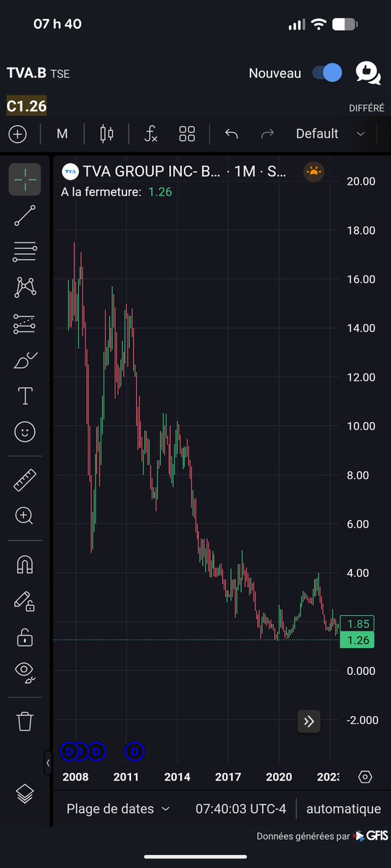Viewport: 391px width, 868px height.
Task: Toggle automatique scale mode
Action: 343,809
